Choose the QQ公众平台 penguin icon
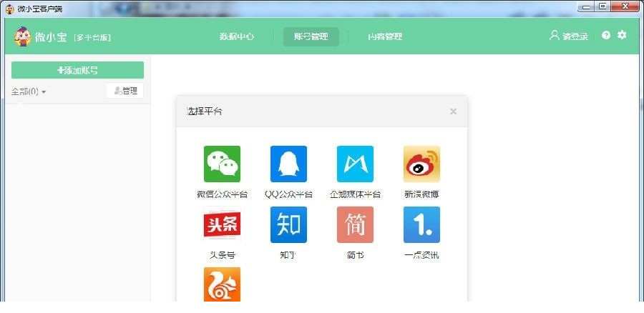This screenshot has width=644, height=313. [289, 164]
